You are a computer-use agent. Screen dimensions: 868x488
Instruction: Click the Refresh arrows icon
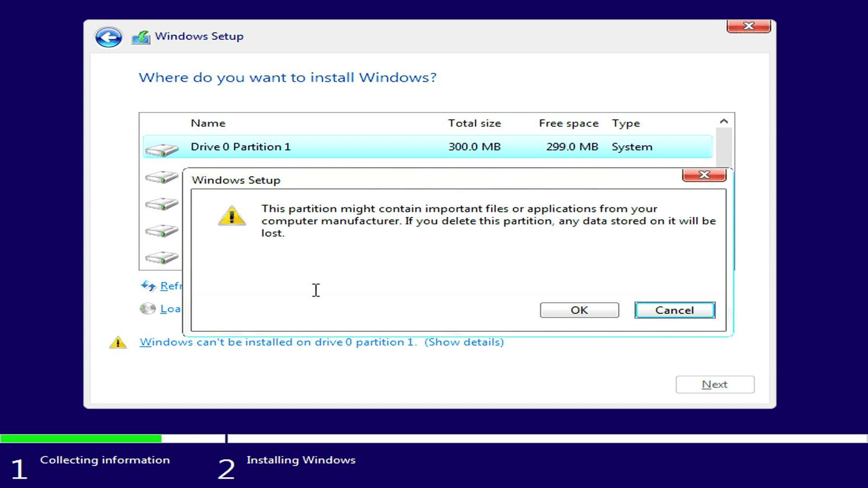coord(148,286)
